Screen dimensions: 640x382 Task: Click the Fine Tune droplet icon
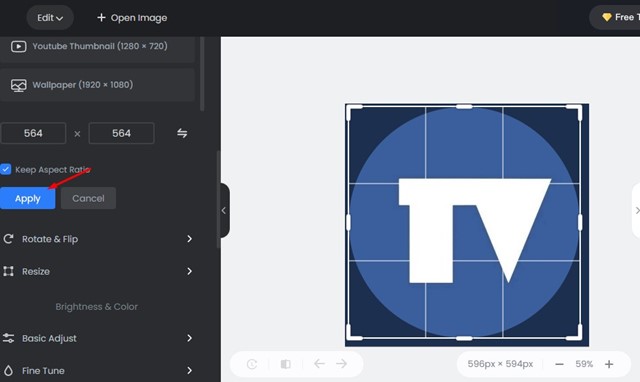(x=8, y=371)
